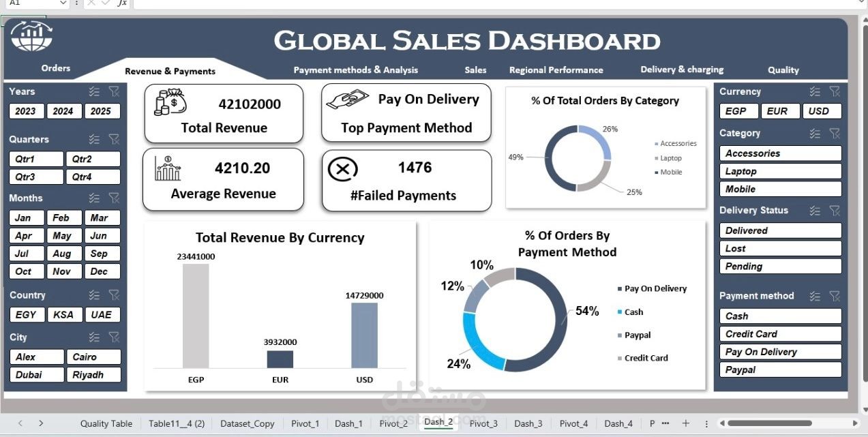This screenshot has width=868, height=437.
Task: Toggle multi-select in the Quarters slicer
Action: (x=95, y=139)
